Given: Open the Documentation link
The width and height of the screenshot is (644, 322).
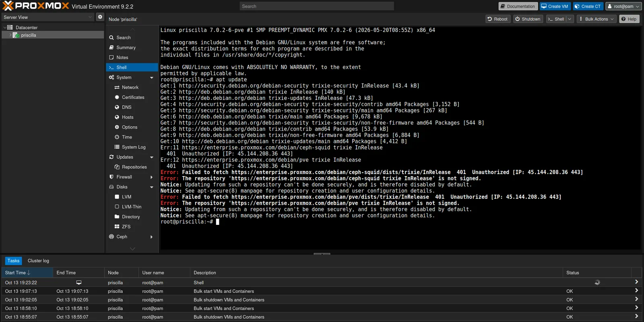Looking at the screenshot, I should click(518, 6).
